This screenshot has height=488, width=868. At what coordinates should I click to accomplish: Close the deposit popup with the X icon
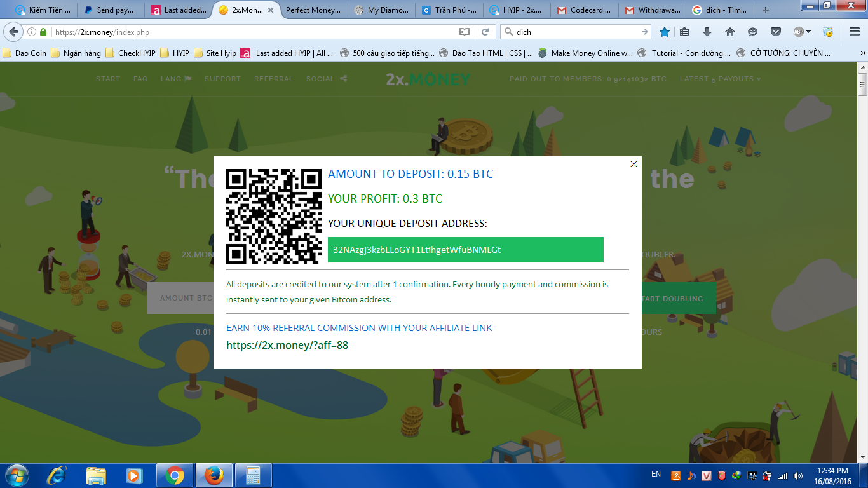pos(634,165)
